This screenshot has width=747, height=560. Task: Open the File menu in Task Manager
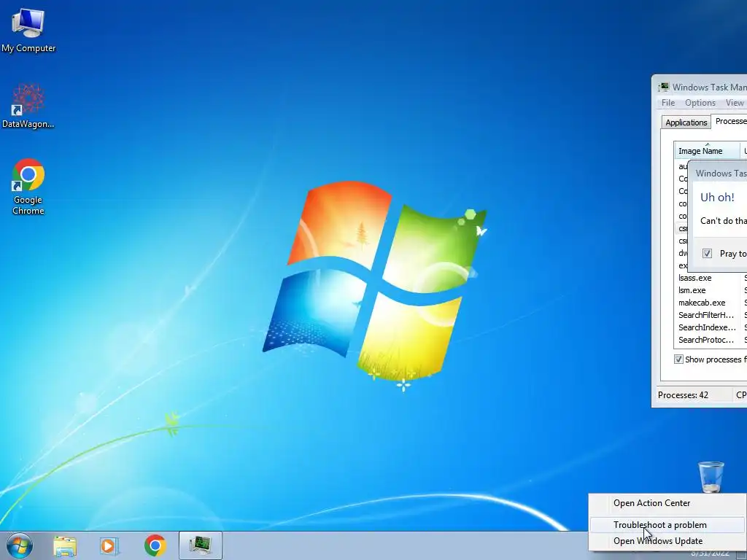click(668, 103)
